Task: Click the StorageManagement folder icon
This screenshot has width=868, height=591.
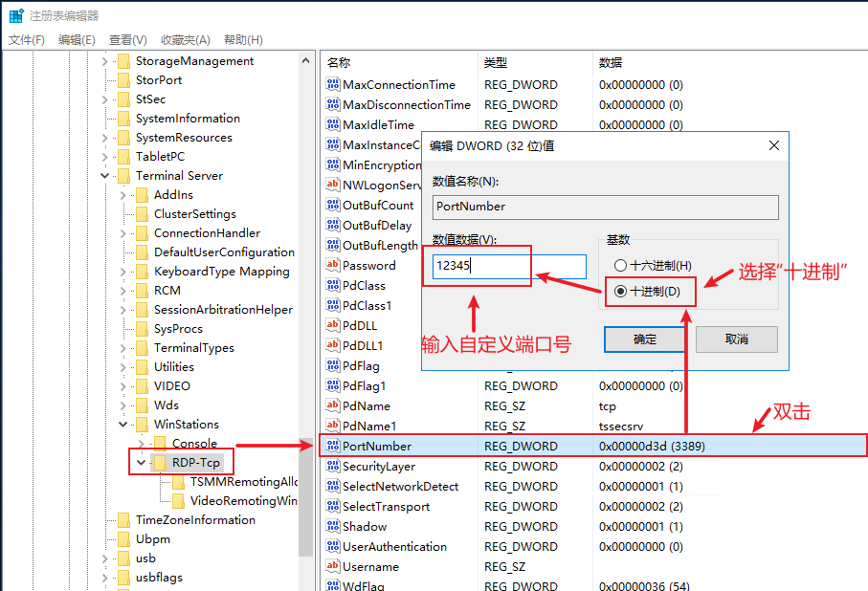Action: [124, 61]
